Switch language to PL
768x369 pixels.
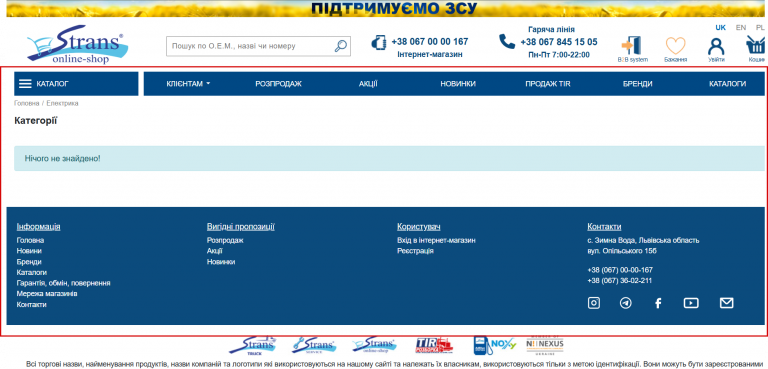coord(760,27)
